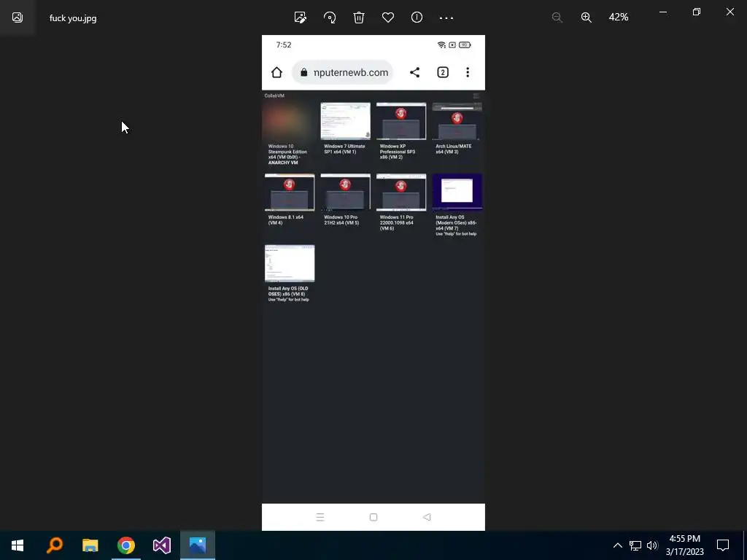Click the Photos app taskbar button
The image size is (747, 560).
point(197,545)
